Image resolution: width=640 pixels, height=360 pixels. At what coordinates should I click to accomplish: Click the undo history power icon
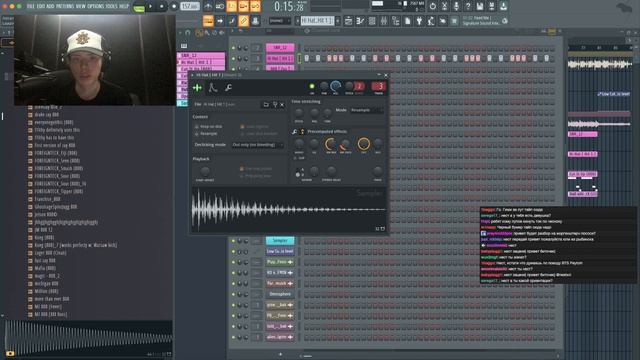[433, 6]
